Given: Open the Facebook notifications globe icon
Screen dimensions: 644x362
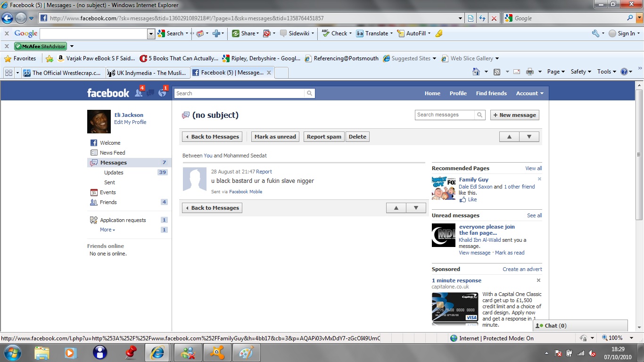Looking at the screenshot, I should click(x=162, y=93).
